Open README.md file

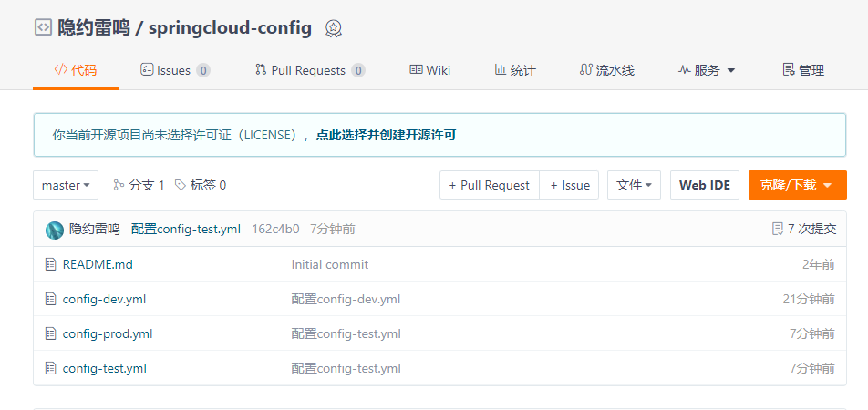98,264
